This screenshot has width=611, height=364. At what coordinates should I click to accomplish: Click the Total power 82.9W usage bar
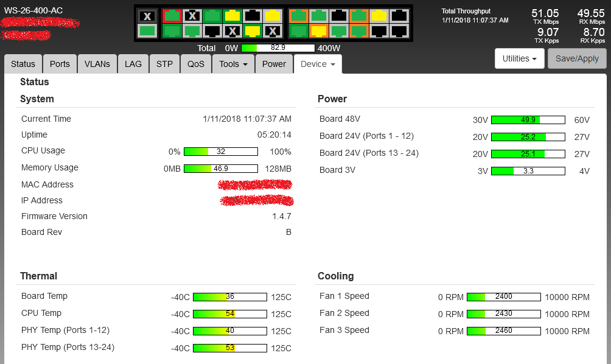pos(278,47)
